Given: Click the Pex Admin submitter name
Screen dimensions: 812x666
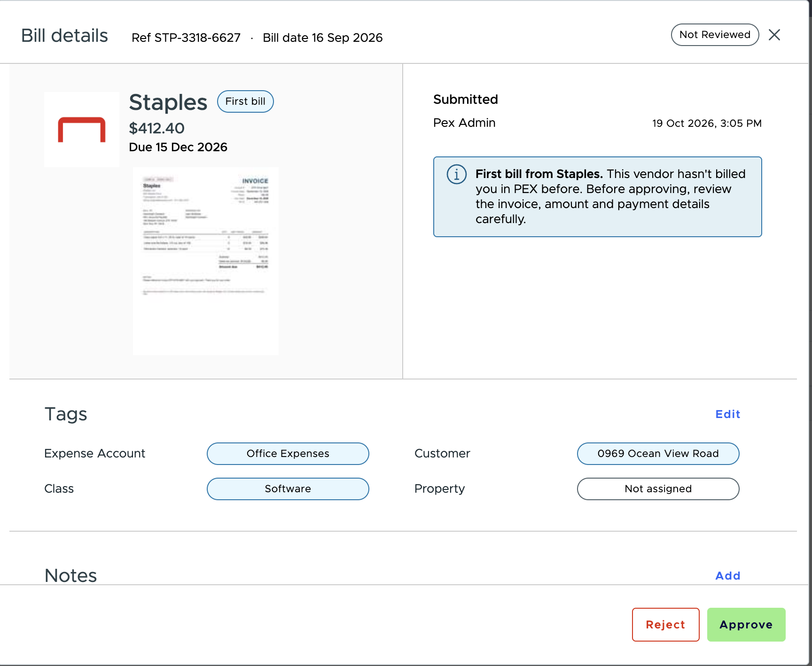Looking at the screenshot, I should (464, 123).
